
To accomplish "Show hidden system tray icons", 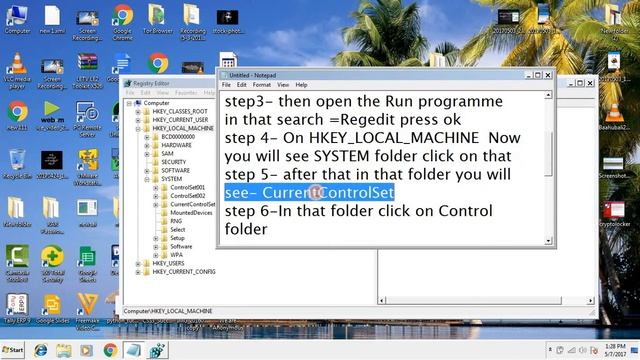I will (550, 350).
